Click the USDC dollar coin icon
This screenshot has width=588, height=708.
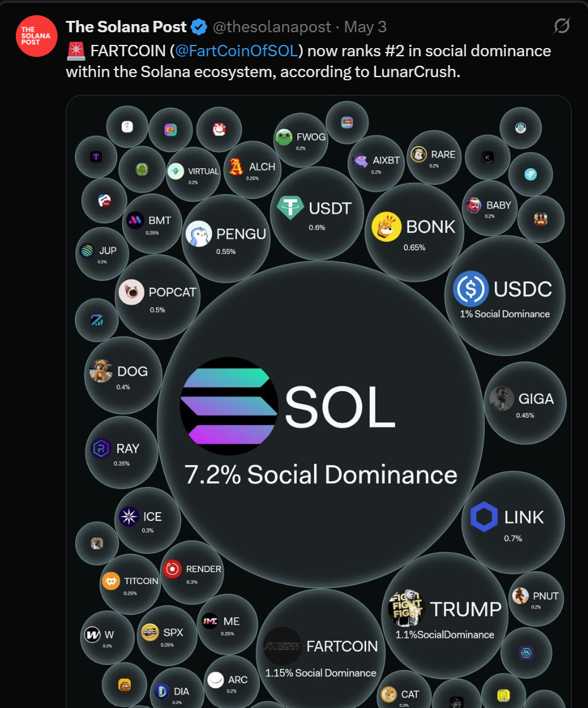point(470,289)
